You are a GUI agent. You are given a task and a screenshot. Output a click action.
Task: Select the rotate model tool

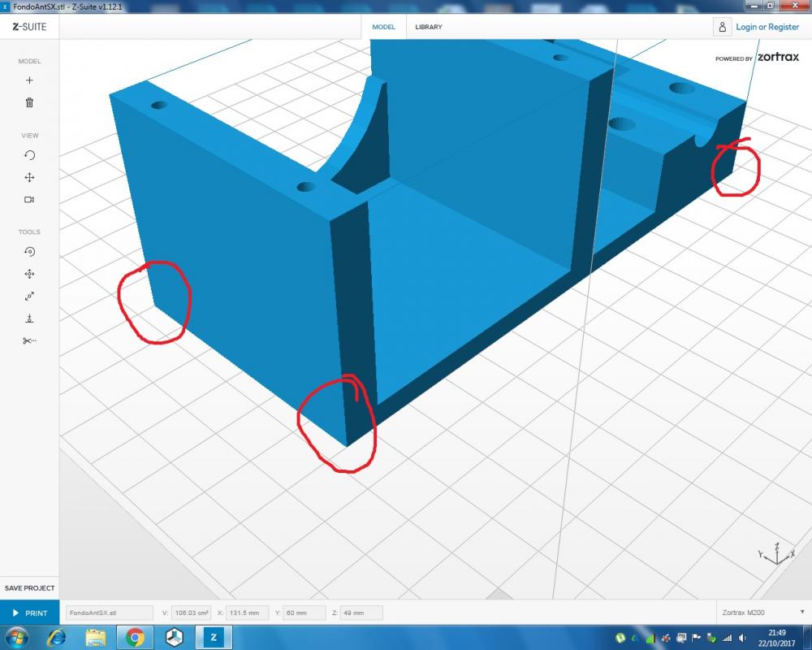point(29,252)
